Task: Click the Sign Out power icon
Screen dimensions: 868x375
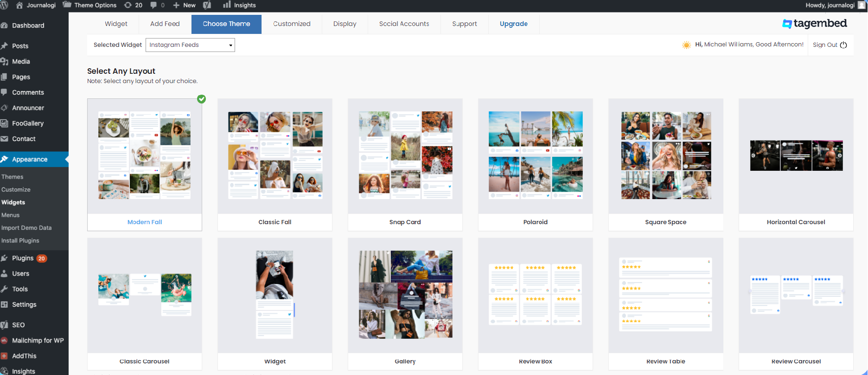Action: click(843, 45)
